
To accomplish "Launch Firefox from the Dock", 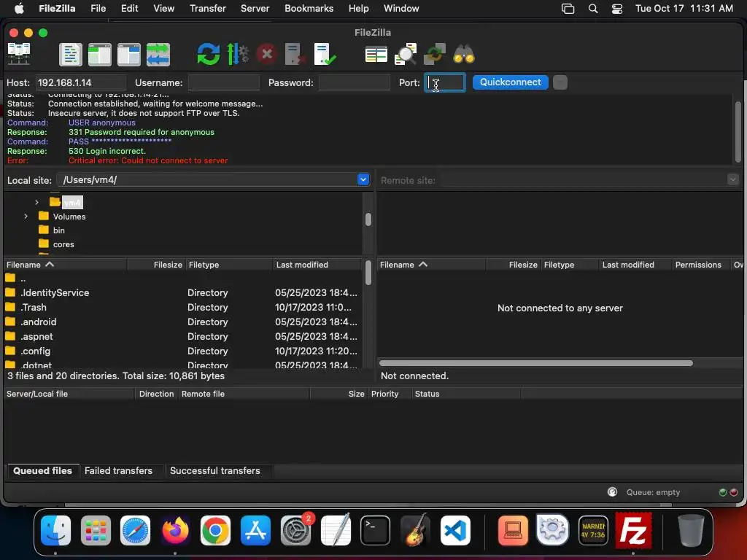I will 175,530.
